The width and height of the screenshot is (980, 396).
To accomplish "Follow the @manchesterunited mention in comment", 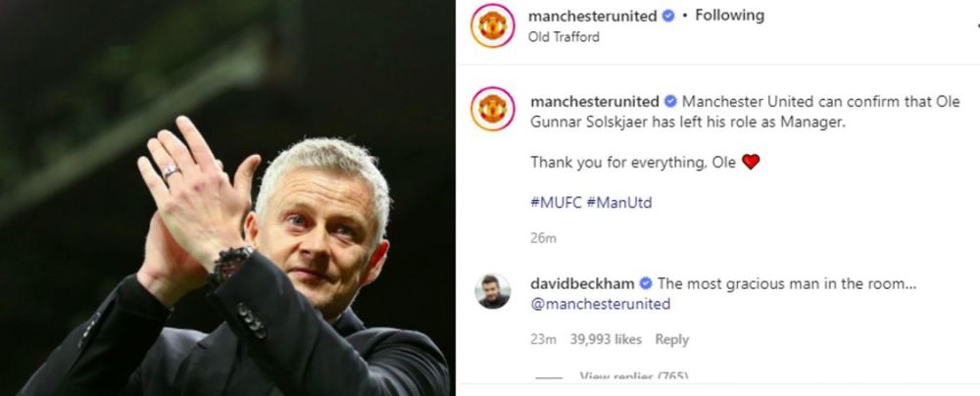I will 601,304.
